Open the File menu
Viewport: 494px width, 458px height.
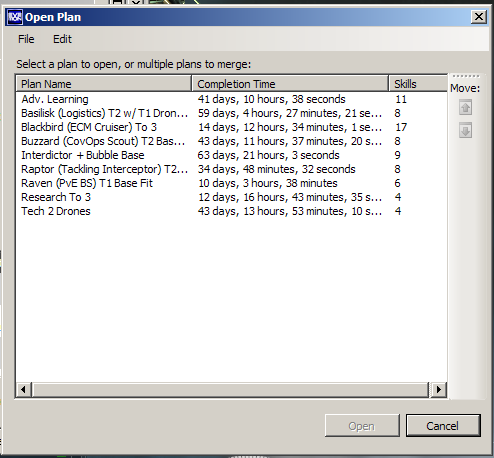coord(26,39)
